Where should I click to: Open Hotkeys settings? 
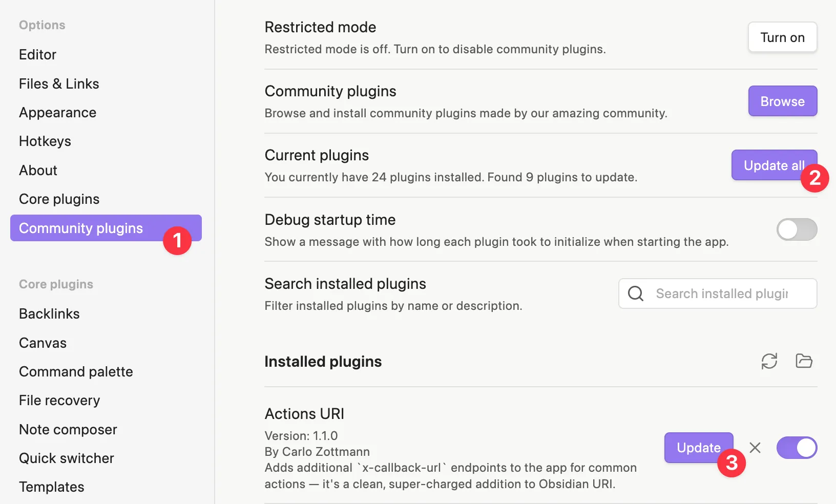click(x=45, y=141)
